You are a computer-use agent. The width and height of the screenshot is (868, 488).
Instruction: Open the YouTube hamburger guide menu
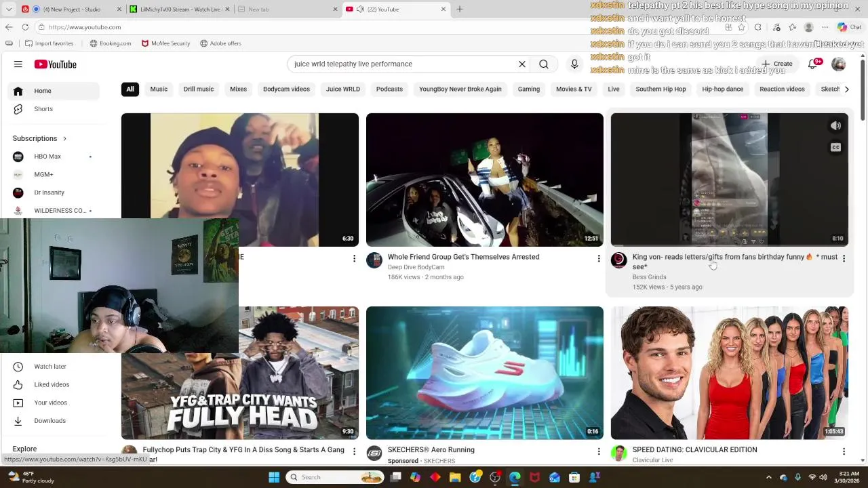tap(18, 64)
